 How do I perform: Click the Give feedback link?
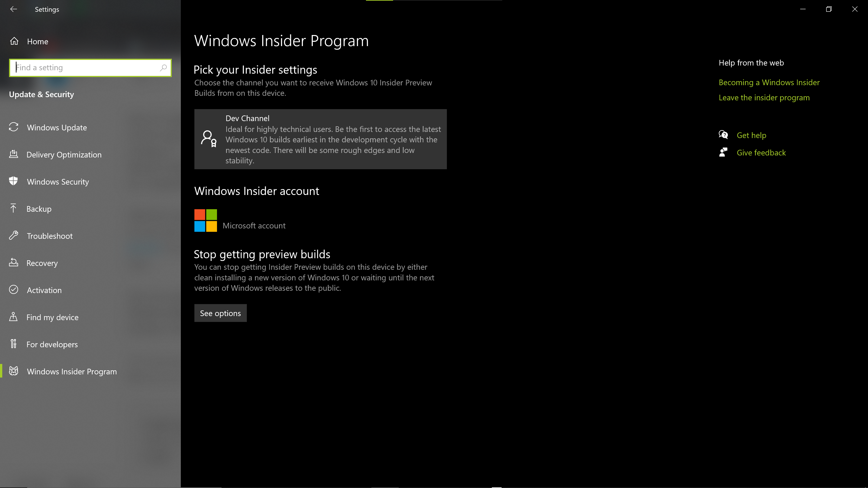coord(761,153)
